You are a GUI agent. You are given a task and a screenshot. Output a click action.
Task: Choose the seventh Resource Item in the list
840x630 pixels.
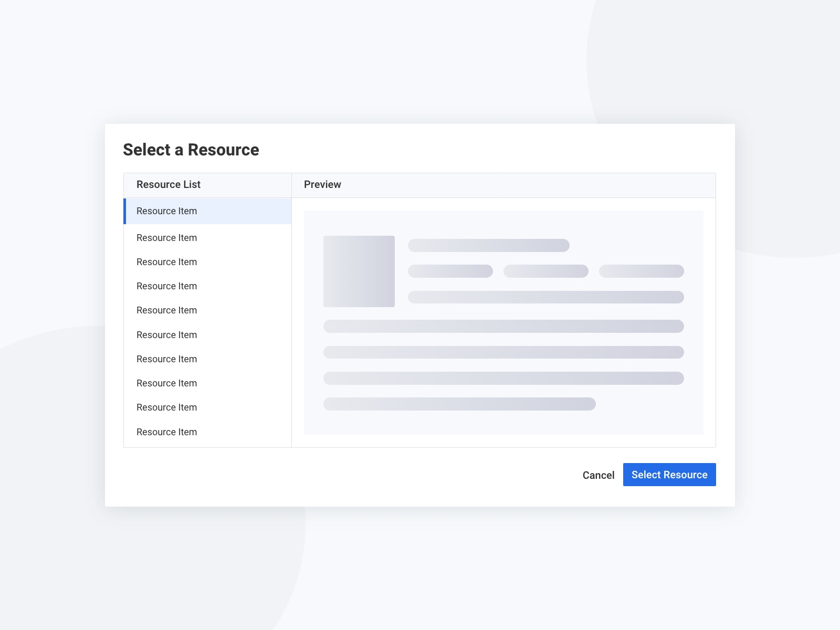208,359
